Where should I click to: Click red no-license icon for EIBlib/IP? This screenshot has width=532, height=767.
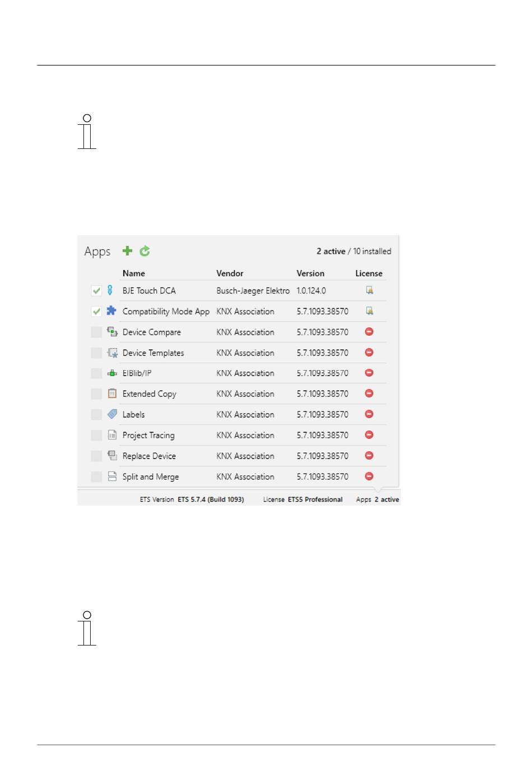369,373
